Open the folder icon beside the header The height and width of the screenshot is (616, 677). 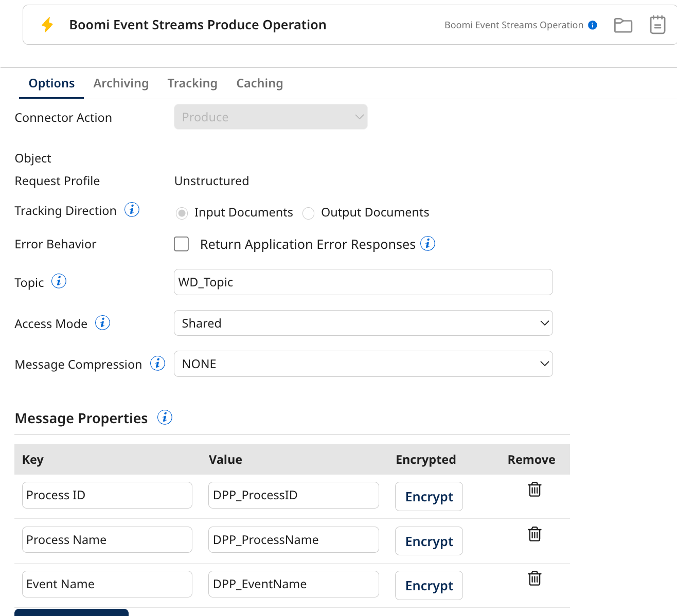click(623, 25)
